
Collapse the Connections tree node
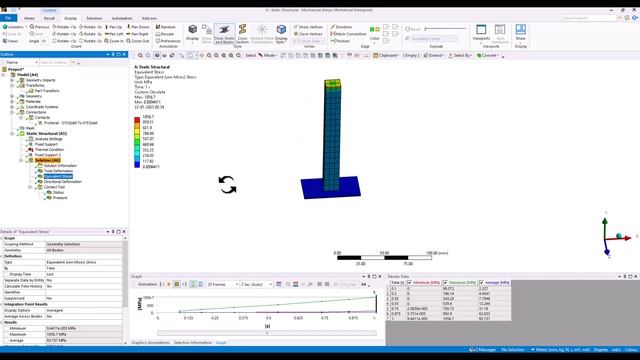(x=12, y=112)
